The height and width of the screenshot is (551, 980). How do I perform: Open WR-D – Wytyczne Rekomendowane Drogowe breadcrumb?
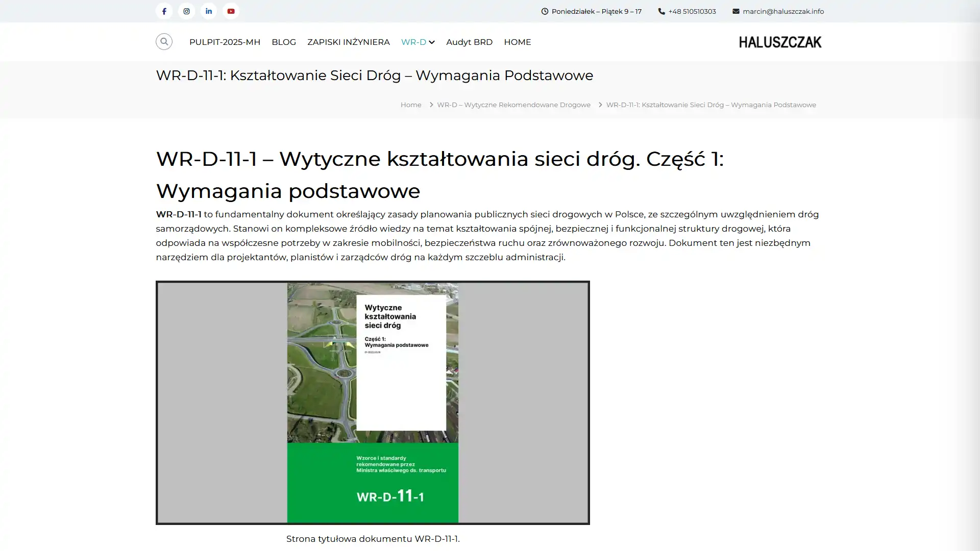click(x=513, y=105)
